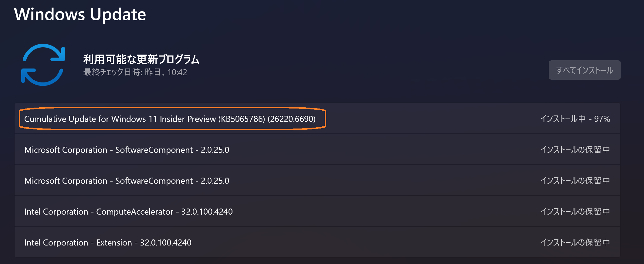This screenshot has height=264, width=644.
Task: Click the 利用可能な更新プログラム heading
Action: (141, 59)
